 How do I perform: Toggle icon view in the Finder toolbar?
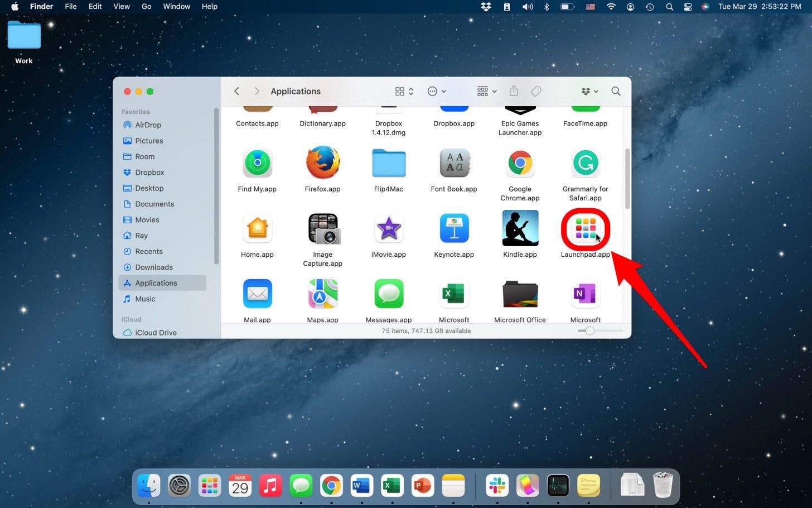pyautogui.click(x=399, y=91)
